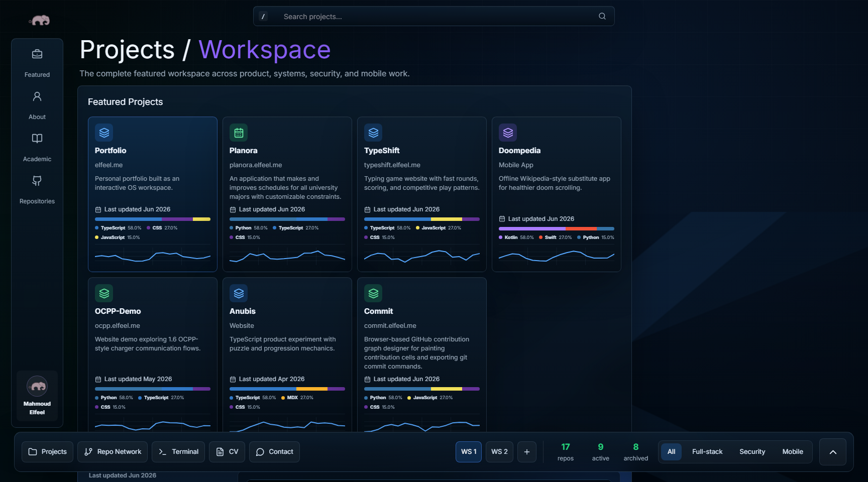Open the Repositories sidebar icon
Image resolution: width=868 pixels, height=482 pixels.
pos(37,181)
